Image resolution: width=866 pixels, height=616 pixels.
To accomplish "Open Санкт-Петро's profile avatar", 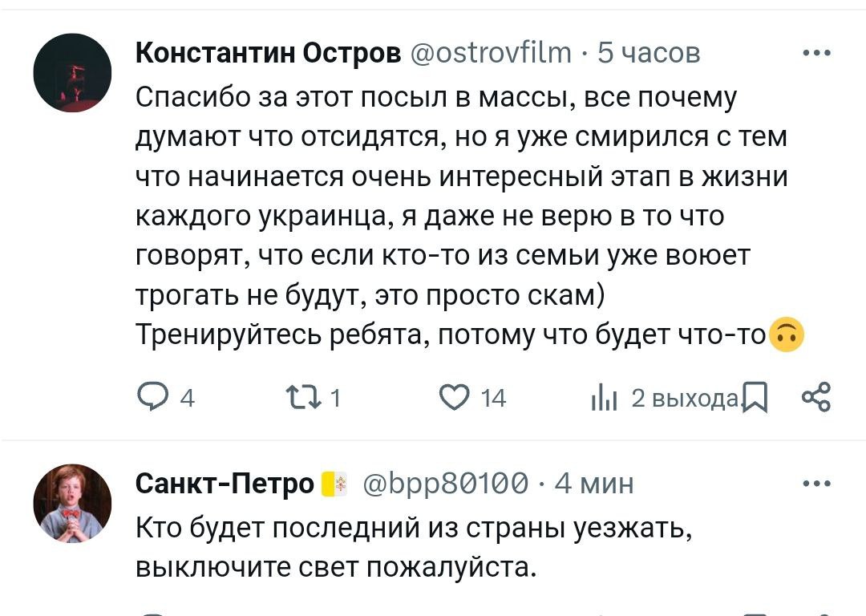I will pos(72,503).
